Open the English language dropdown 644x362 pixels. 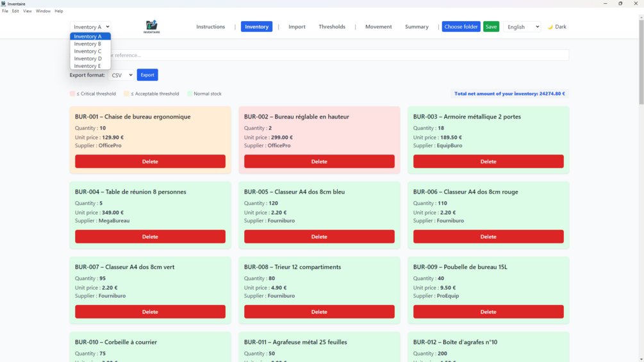coord(522,27)
